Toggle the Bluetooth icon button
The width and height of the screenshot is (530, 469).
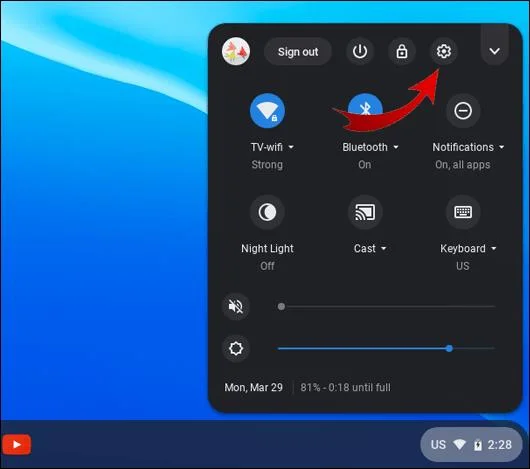[x=365, y=110]
